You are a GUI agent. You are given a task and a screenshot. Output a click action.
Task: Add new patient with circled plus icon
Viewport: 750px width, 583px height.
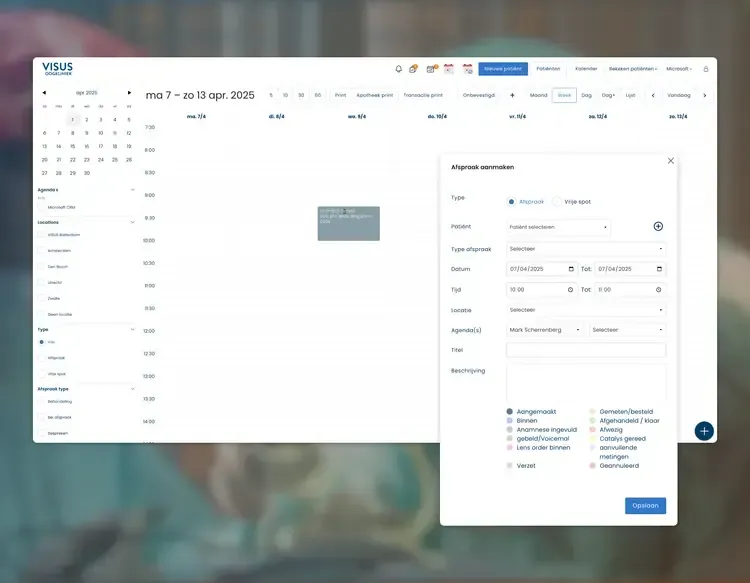tap(658, 227)
